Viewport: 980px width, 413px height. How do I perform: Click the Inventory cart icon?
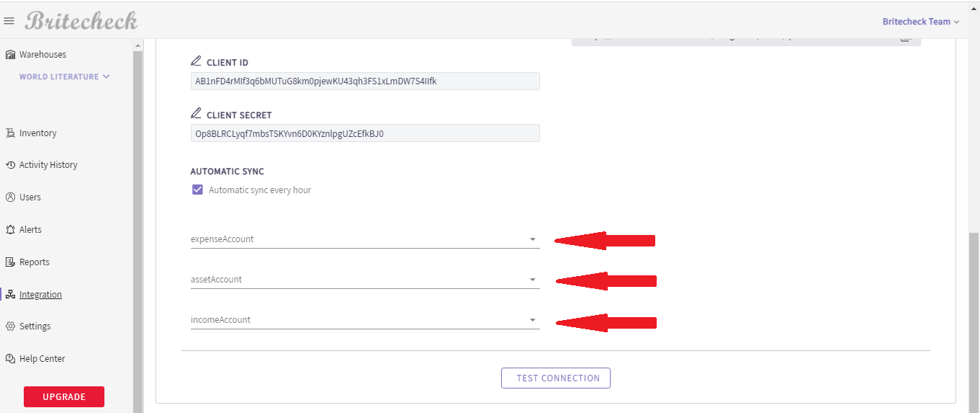click(x=10, y=133)
